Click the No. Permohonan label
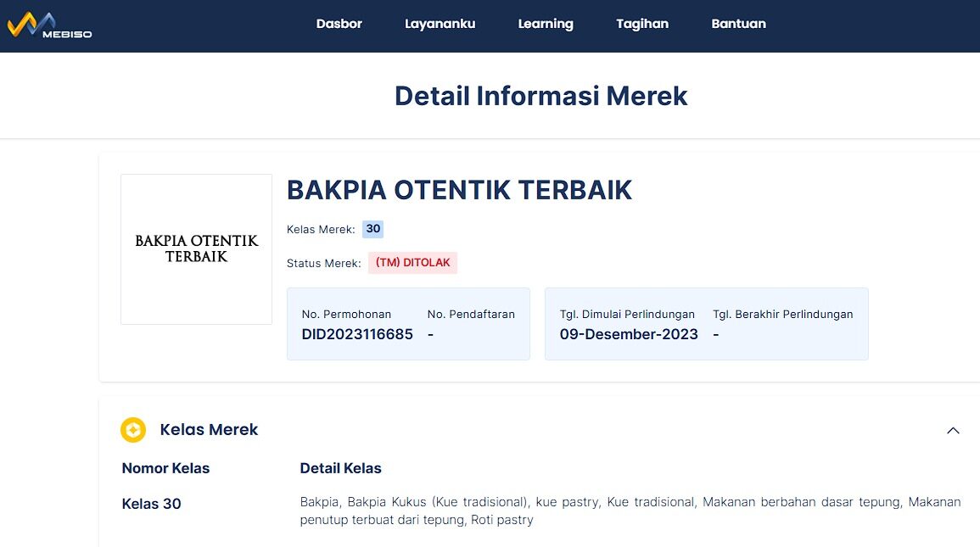 346,314
